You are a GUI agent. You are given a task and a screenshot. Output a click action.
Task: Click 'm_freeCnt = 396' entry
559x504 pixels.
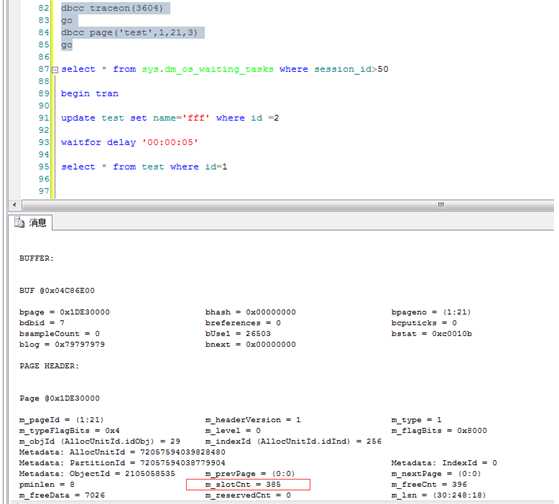coord(429,484)
